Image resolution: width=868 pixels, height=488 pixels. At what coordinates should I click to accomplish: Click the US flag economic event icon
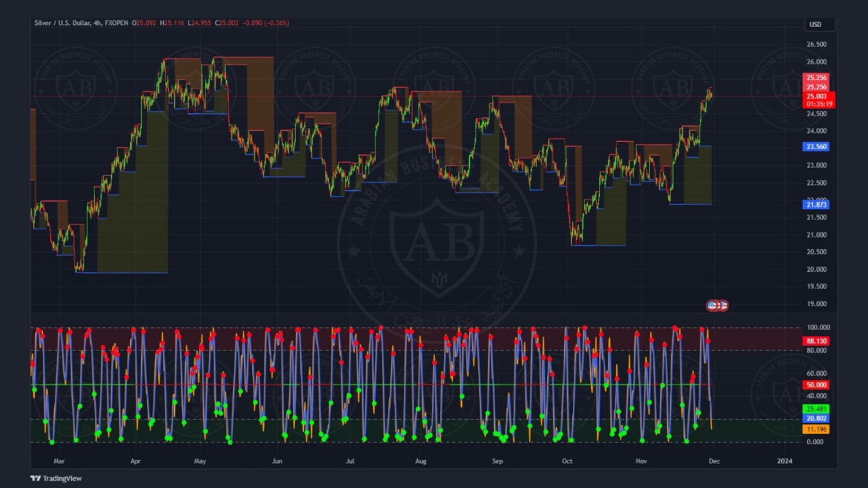[713, 305]
